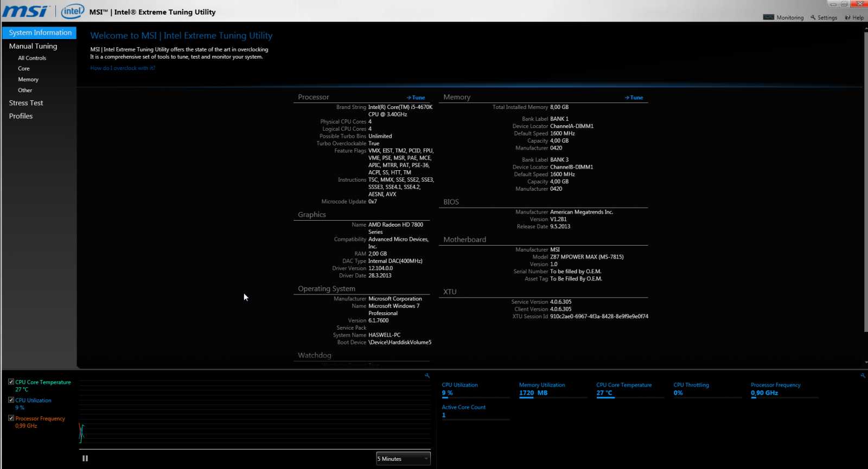Click the 'Z87 MPOWER MAX (MS-7815)' model text
868x469 pixels.
click(x=587, y=257)
